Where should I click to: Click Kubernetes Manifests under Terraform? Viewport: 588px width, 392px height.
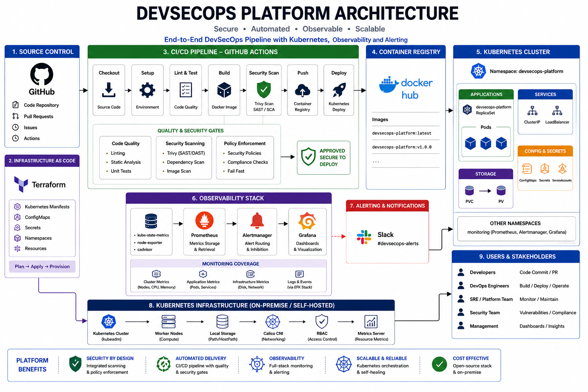tap(47, 207)
